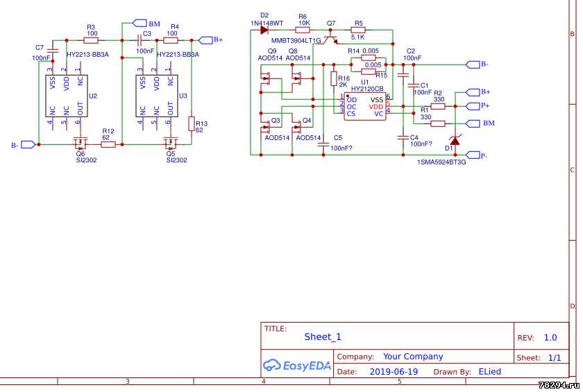Click the B+ net port beside R4
This screenshot has height=392, width=583.
205,40
